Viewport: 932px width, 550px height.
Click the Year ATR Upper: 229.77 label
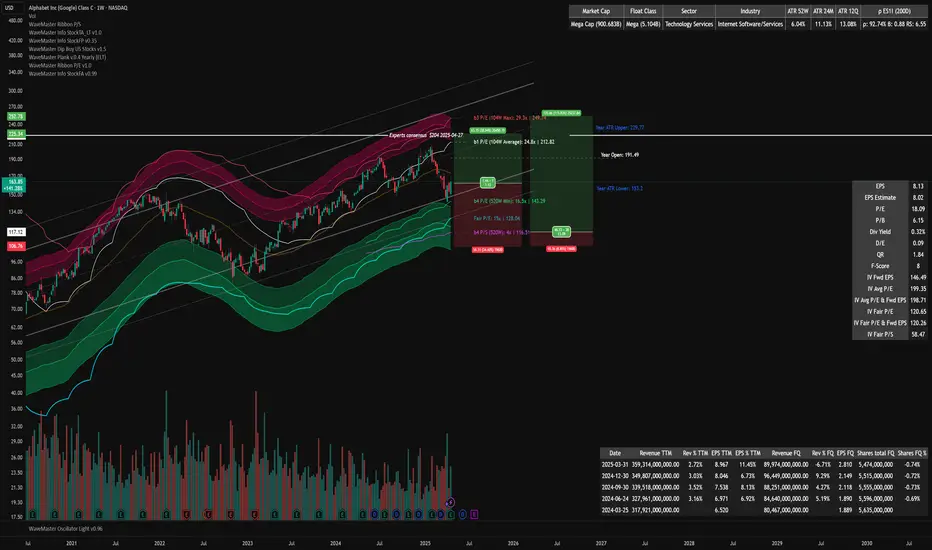(x=620, y=128)
